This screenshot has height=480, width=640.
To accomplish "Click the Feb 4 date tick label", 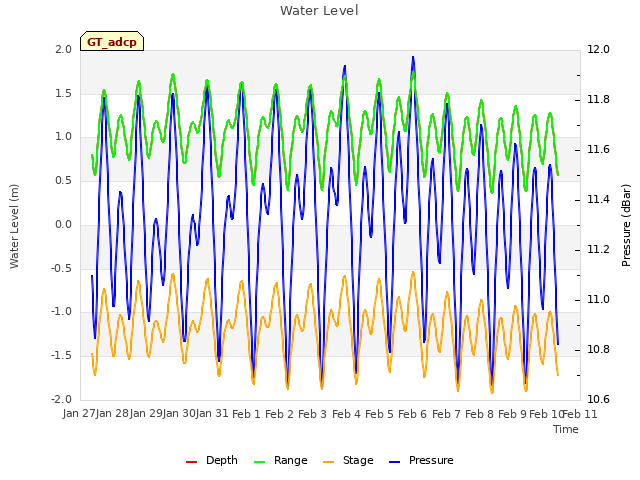I will pos(347,414).
